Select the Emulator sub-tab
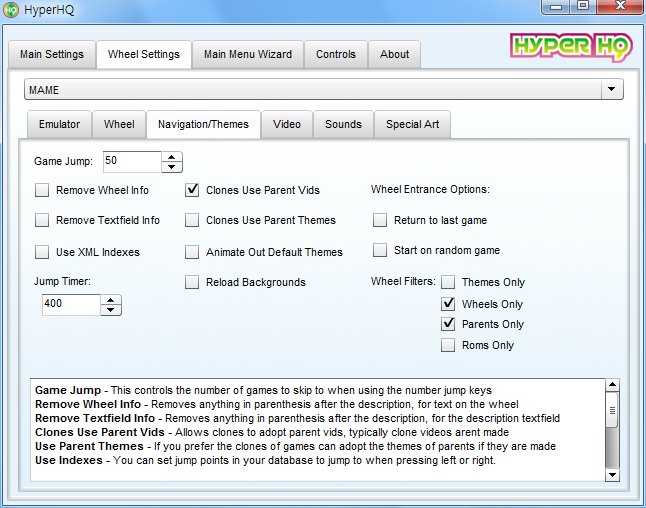The width and height of the screenshot is (646, 508). (59, 125)
